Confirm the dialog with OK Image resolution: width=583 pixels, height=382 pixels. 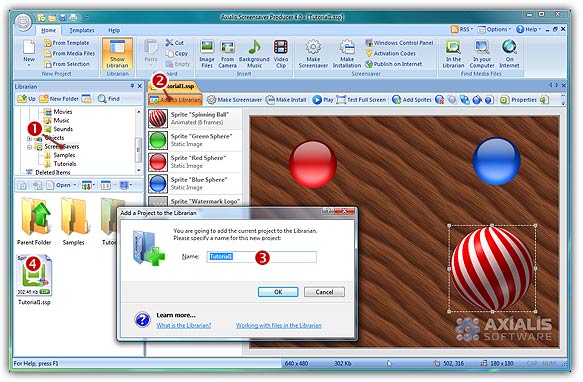click(x=278, y=292)
